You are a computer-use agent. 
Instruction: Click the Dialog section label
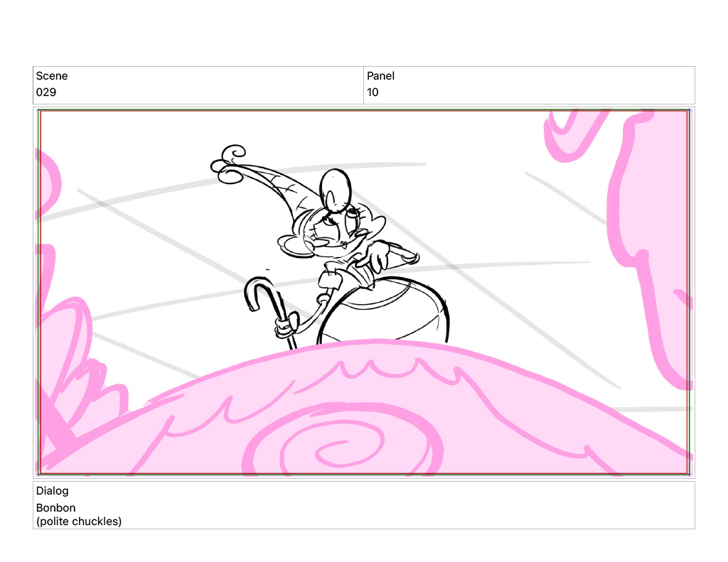click(x=52, y=491)
